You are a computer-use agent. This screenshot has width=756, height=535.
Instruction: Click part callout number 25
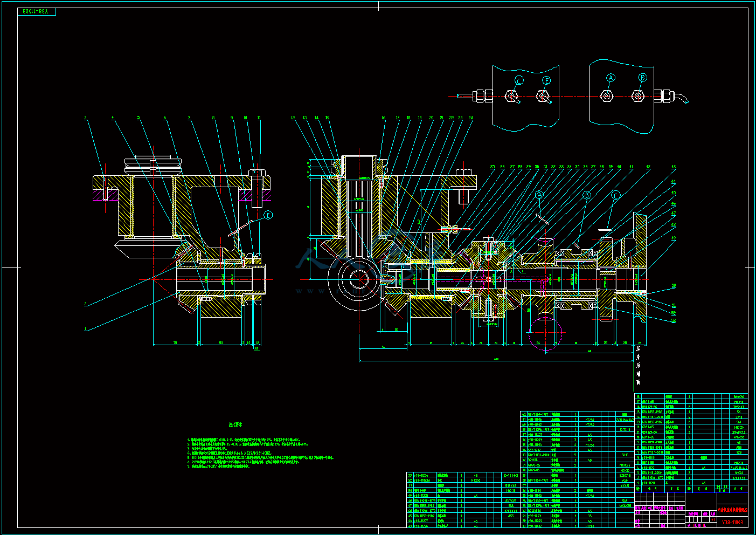point(493,167)
